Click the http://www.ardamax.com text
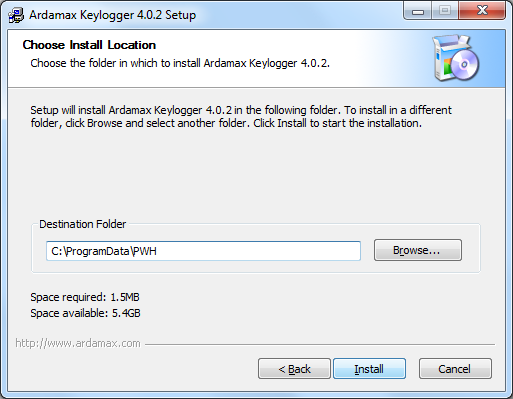Viewport: 513px width, 399px height. (x=78, y=343)
